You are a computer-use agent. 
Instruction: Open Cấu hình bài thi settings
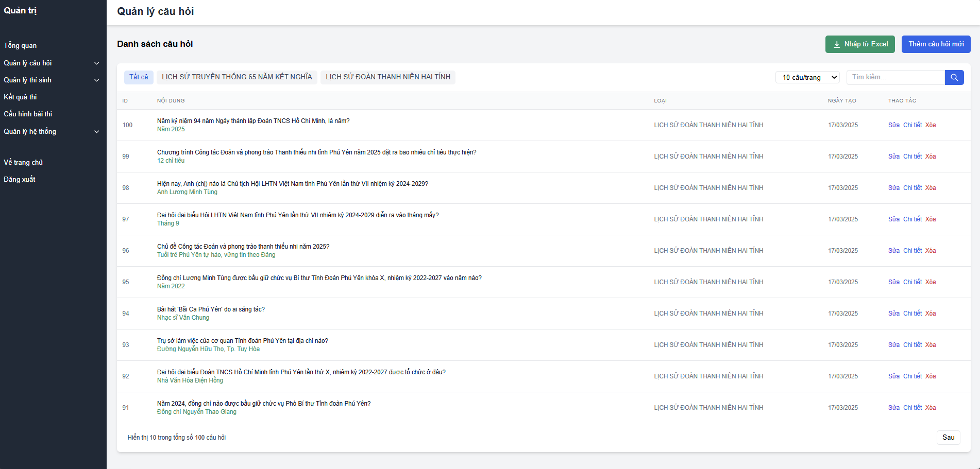click(28, 114)
